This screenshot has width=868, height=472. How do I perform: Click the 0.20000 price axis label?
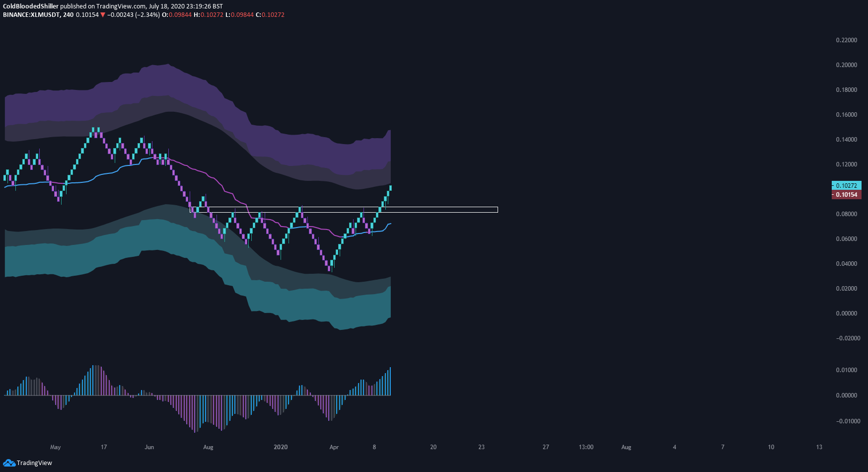tap(847, 65)
